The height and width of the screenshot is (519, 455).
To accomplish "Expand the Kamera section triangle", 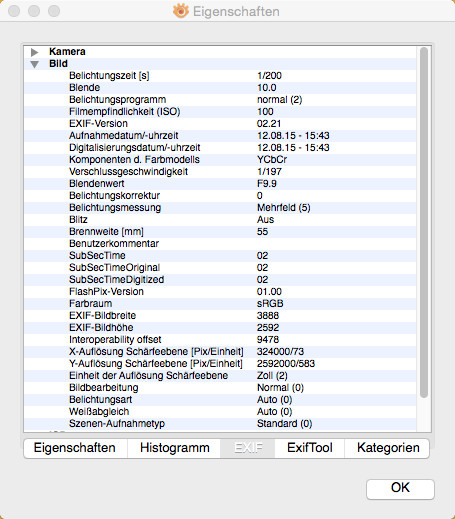I will [x=34, y=52].
